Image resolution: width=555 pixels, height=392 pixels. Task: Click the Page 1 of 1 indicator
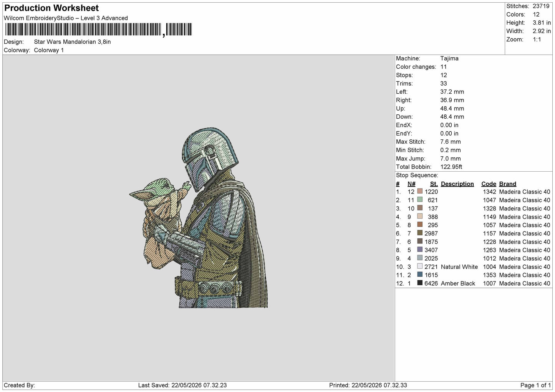(536, 385)
